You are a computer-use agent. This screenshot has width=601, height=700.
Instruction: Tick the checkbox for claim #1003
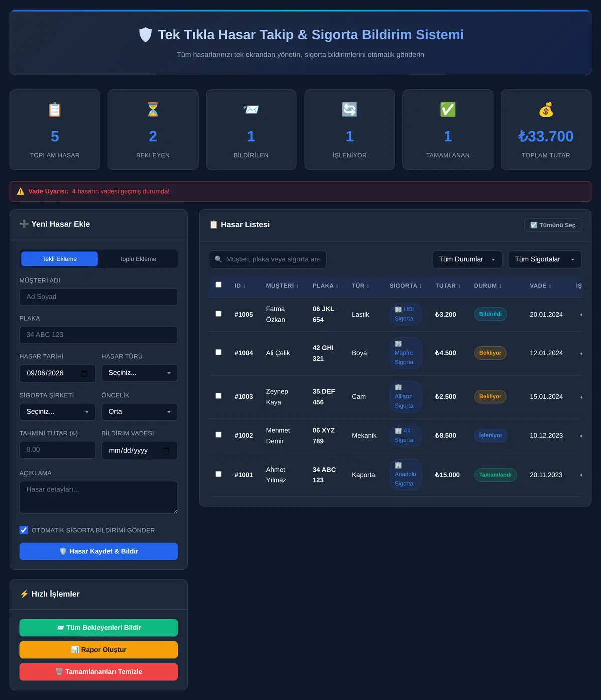[x=218, y=396]
